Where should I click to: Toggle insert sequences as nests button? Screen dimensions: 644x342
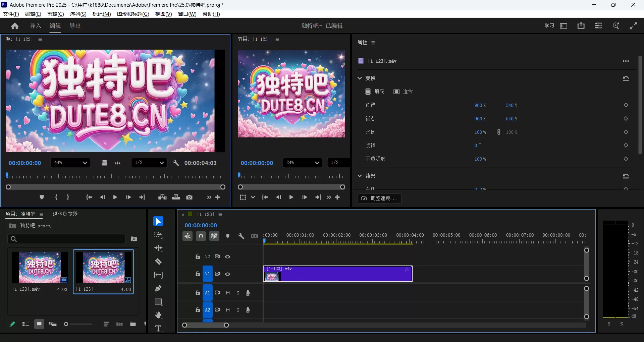(187, 236)
